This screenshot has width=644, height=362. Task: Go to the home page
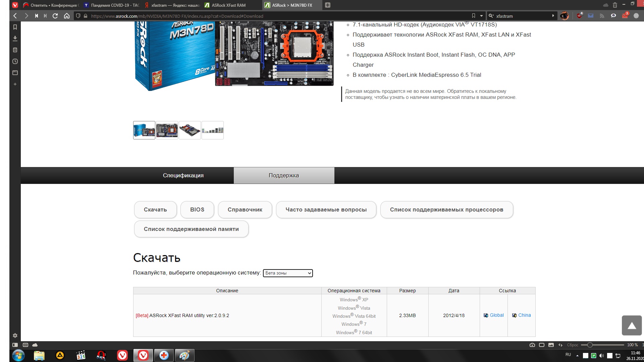coord(67,16)
